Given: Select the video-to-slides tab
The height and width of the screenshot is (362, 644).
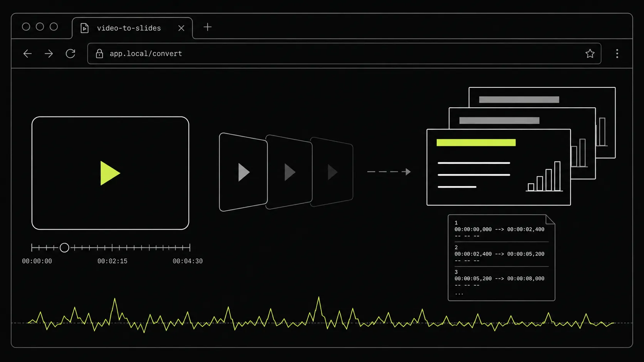Looking at the screenshot, I should tap(132, 28).
